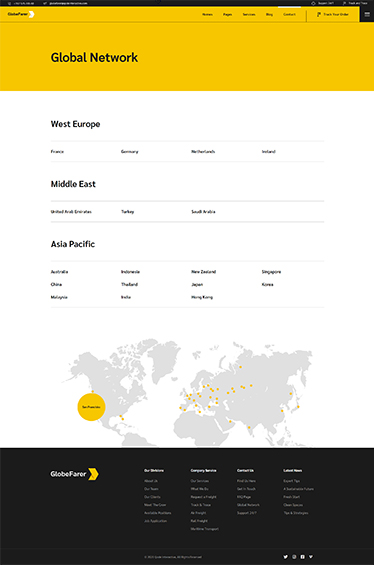Open the New Zealand location link

pos(204,272)
